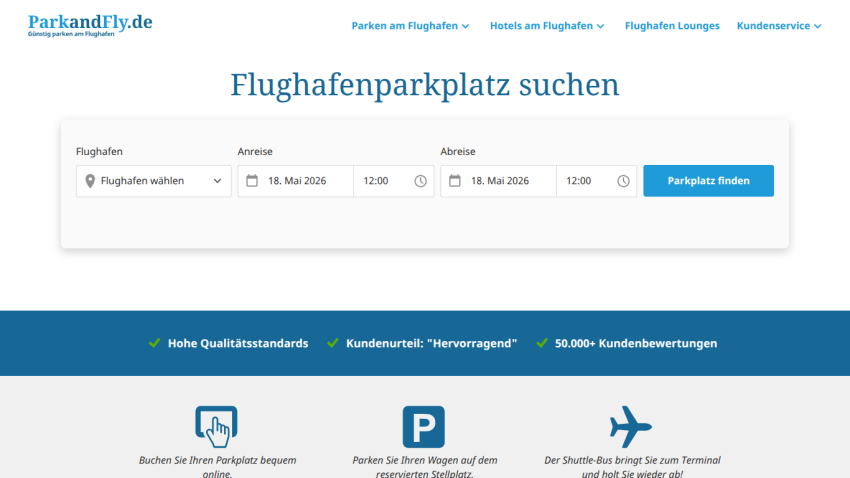Open Flughafen Lounges page
Viewport: 850px width, 478px height.
pyautogui.click(x=672, y=26)
